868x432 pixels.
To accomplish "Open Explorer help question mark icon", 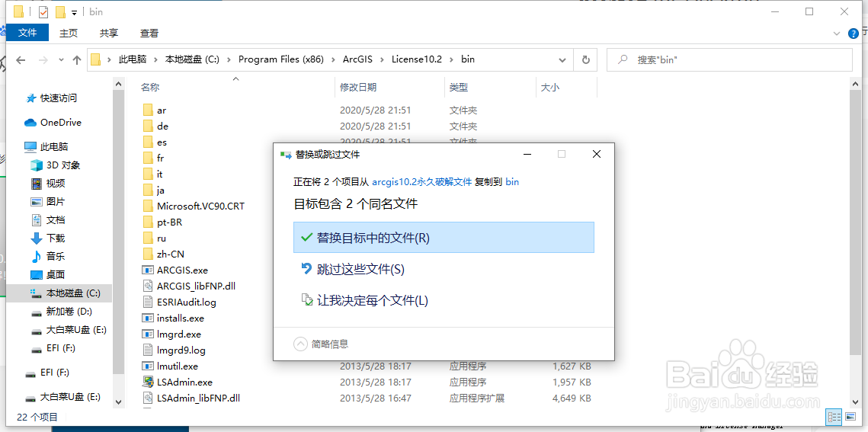I will [854, 34].
